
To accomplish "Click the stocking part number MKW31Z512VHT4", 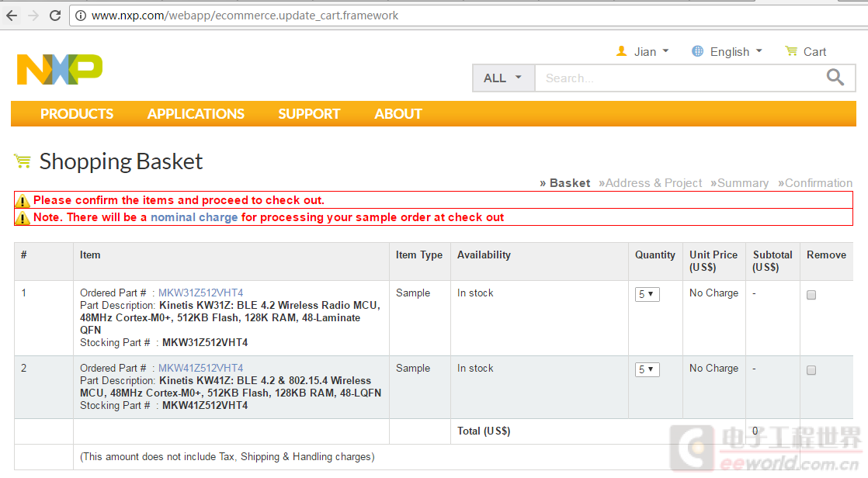I will 205,342.
